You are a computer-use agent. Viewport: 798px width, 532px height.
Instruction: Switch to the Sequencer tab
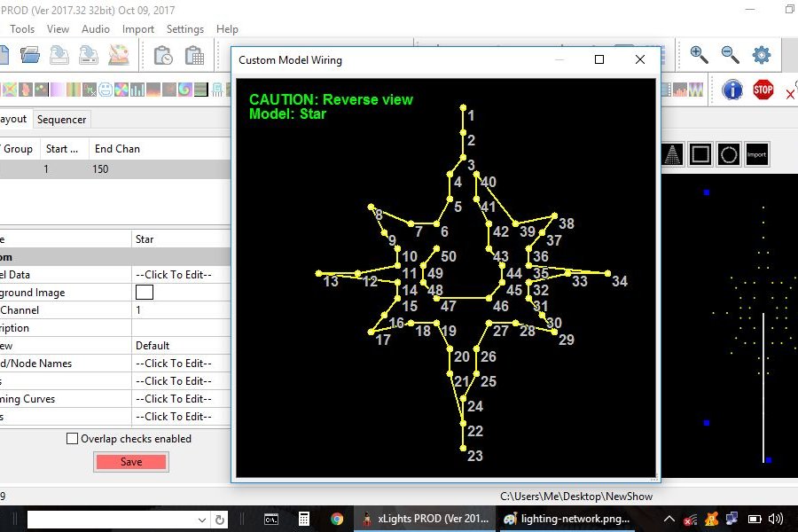point(61,119)
